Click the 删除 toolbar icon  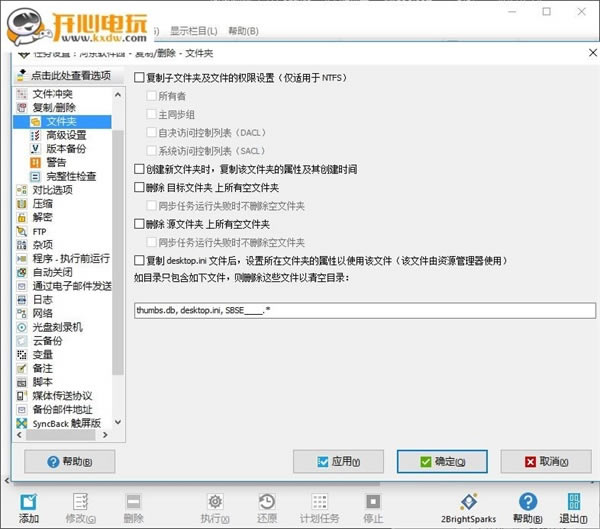tap(133, 502)
